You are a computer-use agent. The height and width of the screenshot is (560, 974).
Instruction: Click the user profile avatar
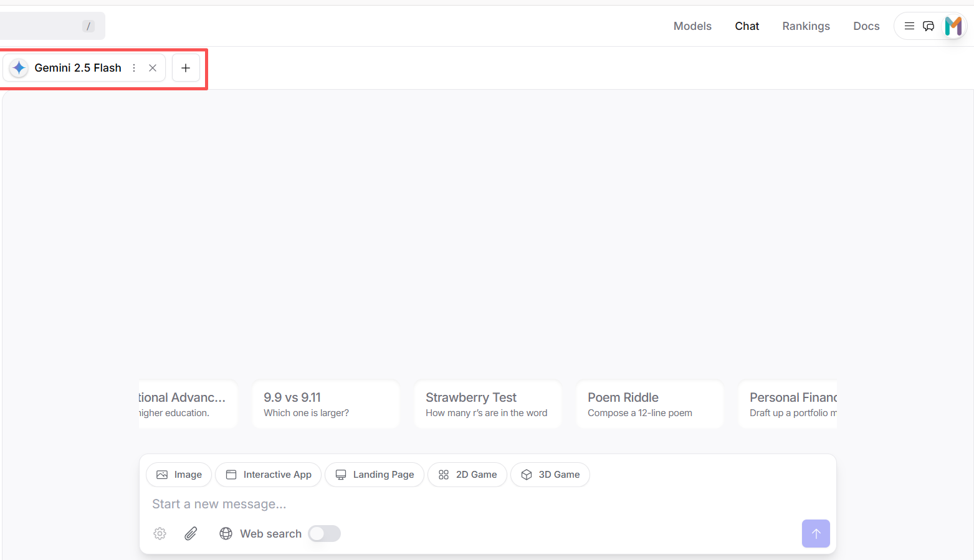pyautogui.click(x=953, y=26)
